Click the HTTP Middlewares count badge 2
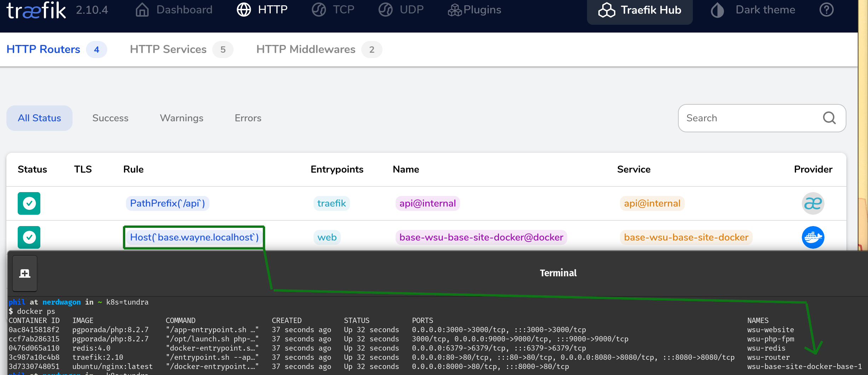This screenshot has width=868, height=375. tap(372, 50)
